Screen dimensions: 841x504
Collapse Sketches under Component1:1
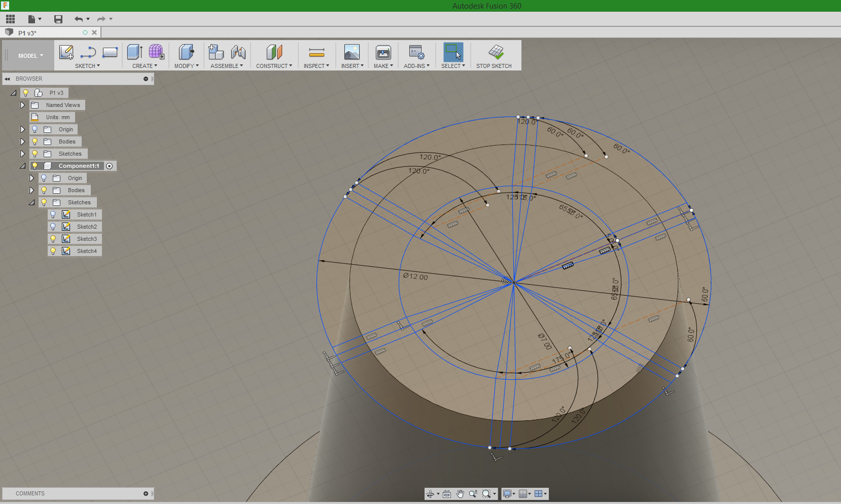[31, 202]
